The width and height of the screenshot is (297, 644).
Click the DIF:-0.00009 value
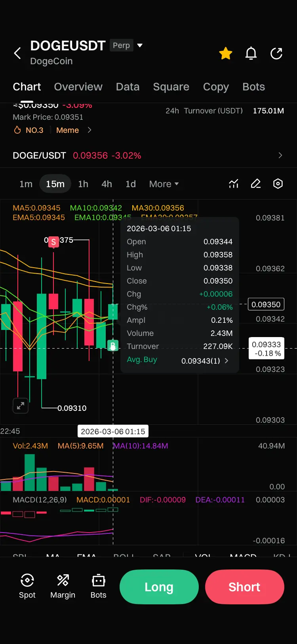point(163,500)
